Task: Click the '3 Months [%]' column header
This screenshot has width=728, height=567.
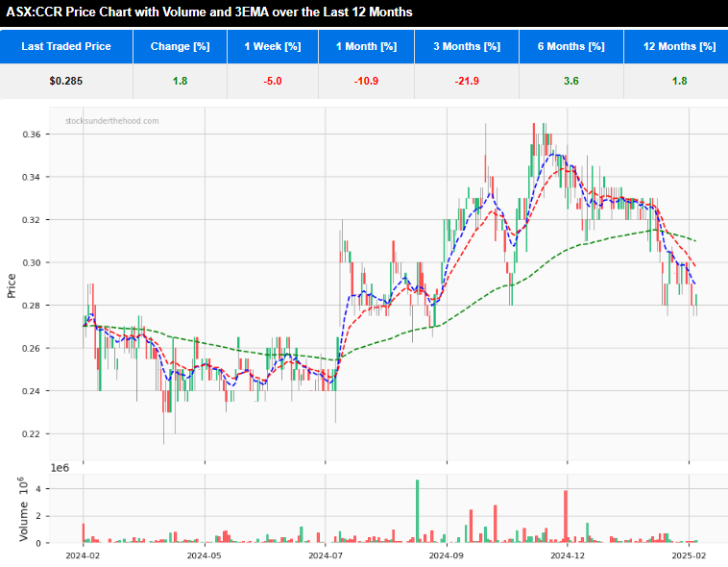Action: pyautogui.click(x=467, y=46)
